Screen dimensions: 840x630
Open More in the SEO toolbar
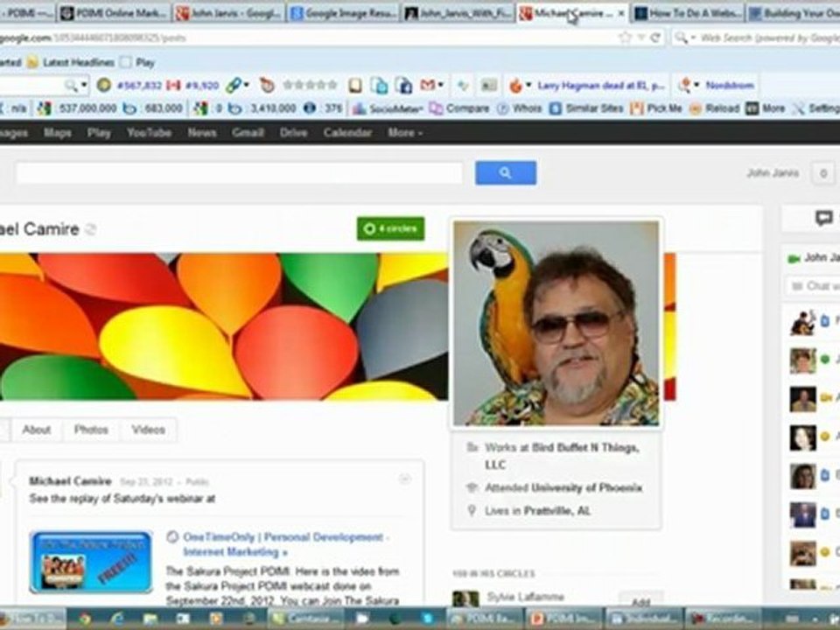pyautogui.click(x=766, y=108)
